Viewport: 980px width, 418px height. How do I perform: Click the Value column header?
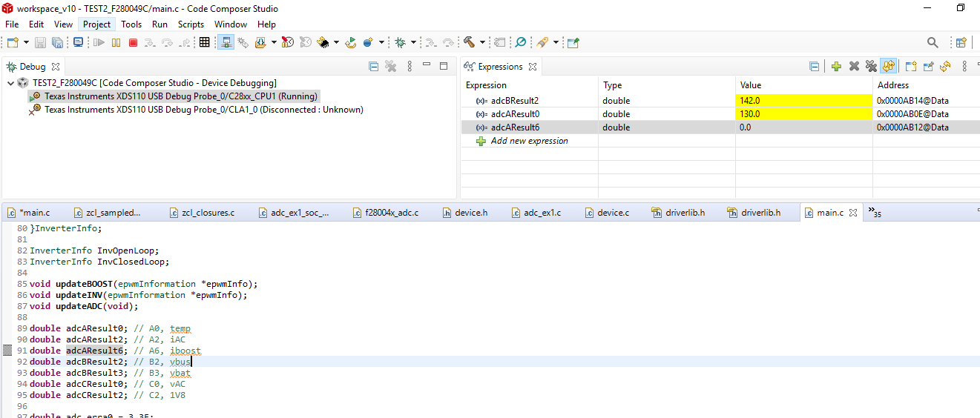coord(803,85)
